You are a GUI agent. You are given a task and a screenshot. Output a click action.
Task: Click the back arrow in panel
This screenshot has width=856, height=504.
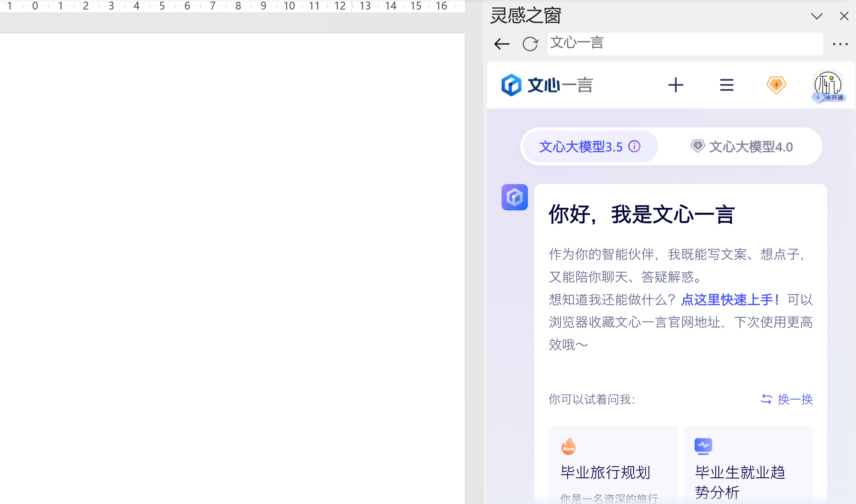502,44
